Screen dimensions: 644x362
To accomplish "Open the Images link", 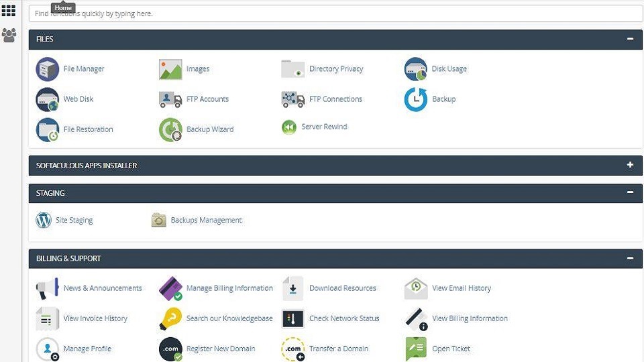I will tap(198, 69).
